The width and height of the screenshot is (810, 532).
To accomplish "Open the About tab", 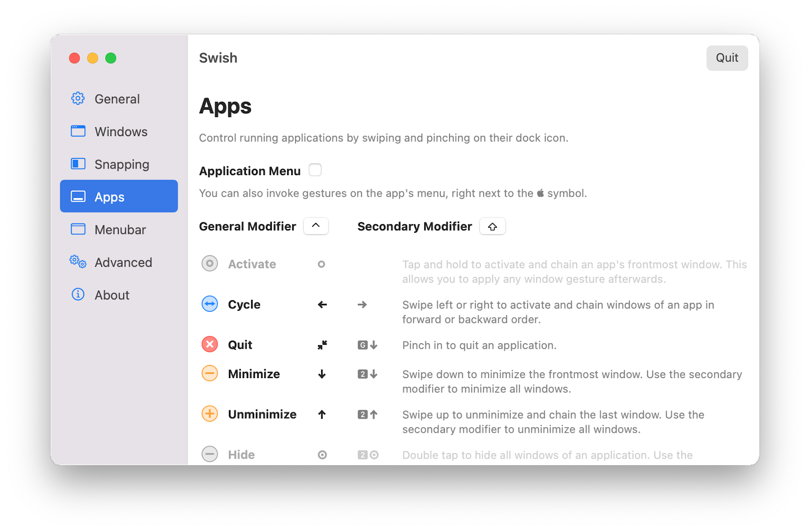I will [119, 295].
